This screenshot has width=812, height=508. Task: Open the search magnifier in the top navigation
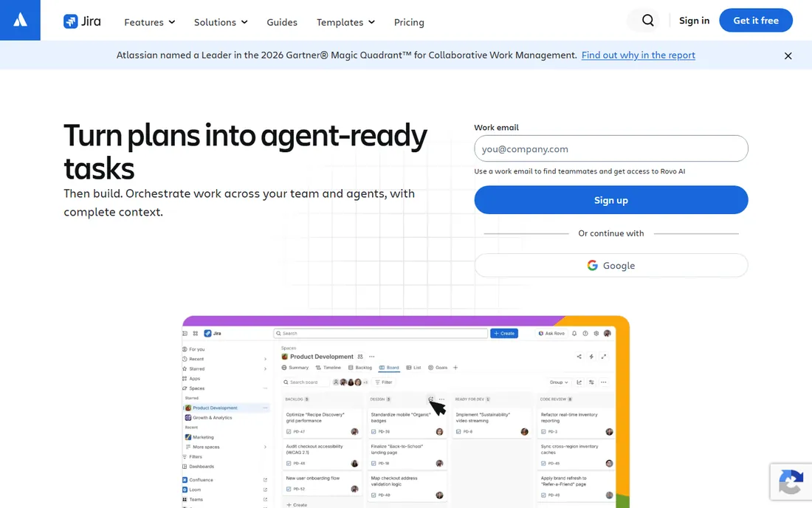point(648,20)
